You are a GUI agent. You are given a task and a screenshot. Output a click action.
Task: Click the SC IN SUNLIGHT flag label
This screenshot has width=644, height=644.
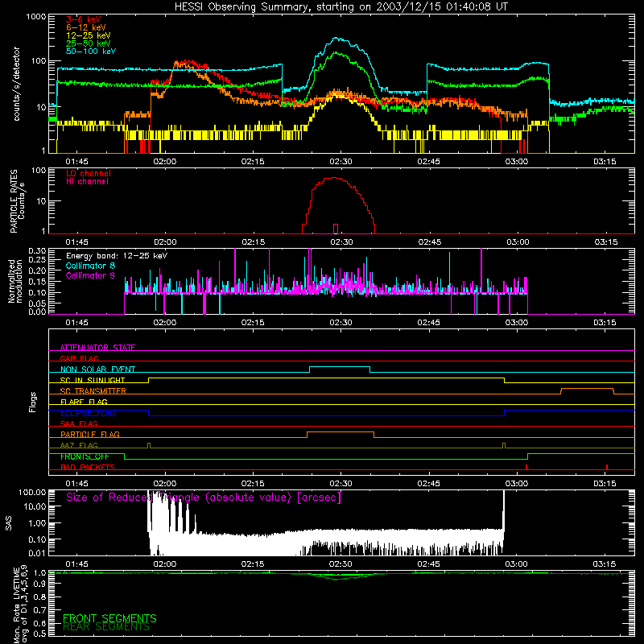[x=93, y=380]
